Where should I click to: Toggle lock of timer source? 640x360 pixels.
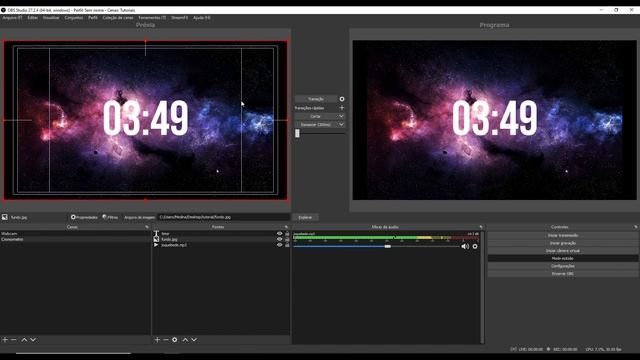pyautogui.click(x=287, y=233)
